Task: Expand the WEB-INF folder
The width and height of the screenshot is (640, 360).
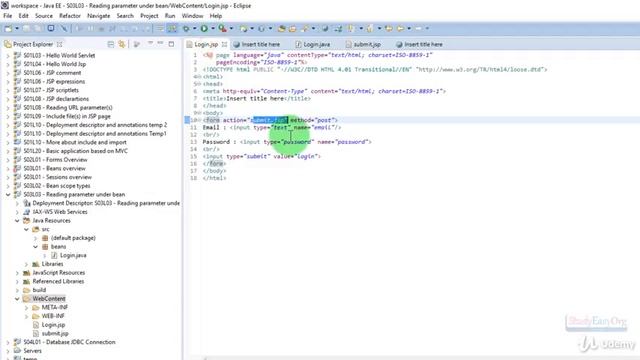Action: tap(27, 316)
